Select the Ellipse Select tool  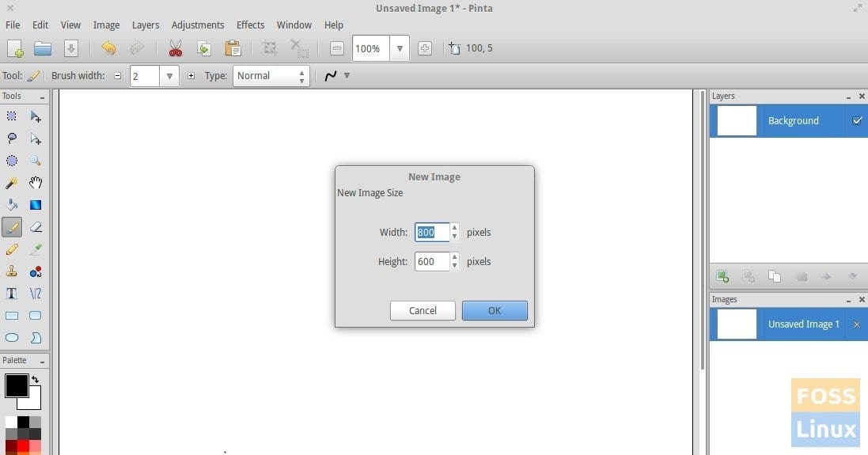12,161
